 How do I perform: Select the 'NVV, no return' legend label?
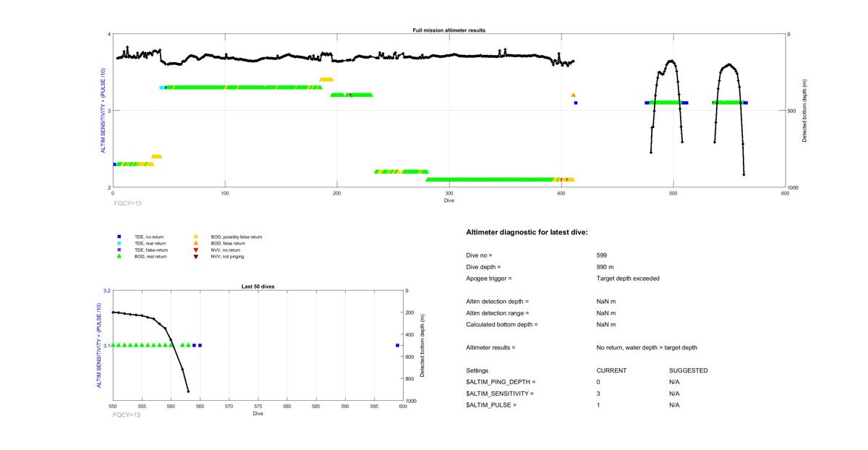(x=227, y=250)
